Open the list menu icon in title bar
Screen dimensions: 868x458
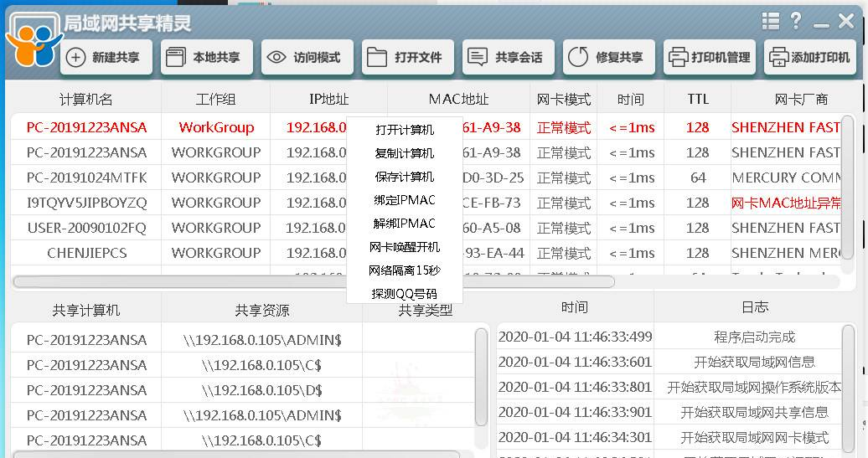tap(771, 21)
